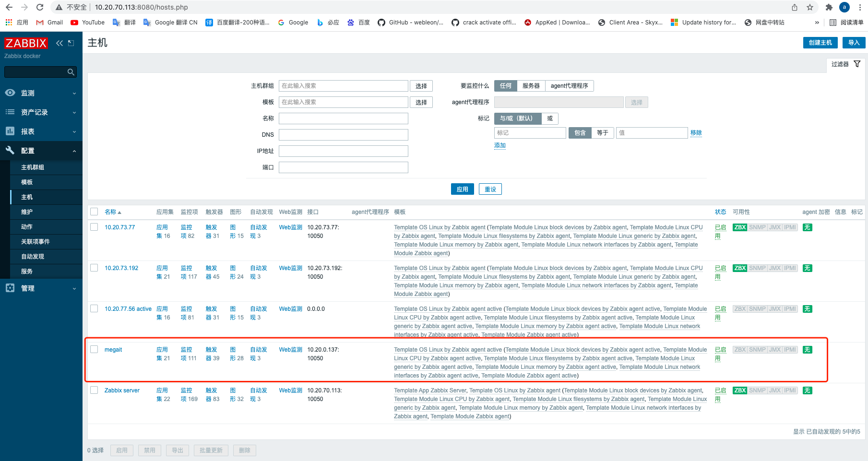Image resolution: width=868 pixels, height=461 pixels.
Task: Click the Zabbix logo
Action: (x=26, y=43)
